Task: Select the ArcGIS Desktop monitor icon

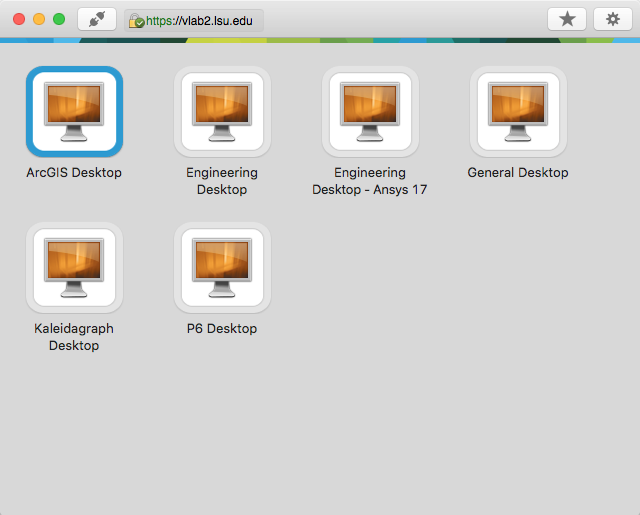Action: point(74,111)
